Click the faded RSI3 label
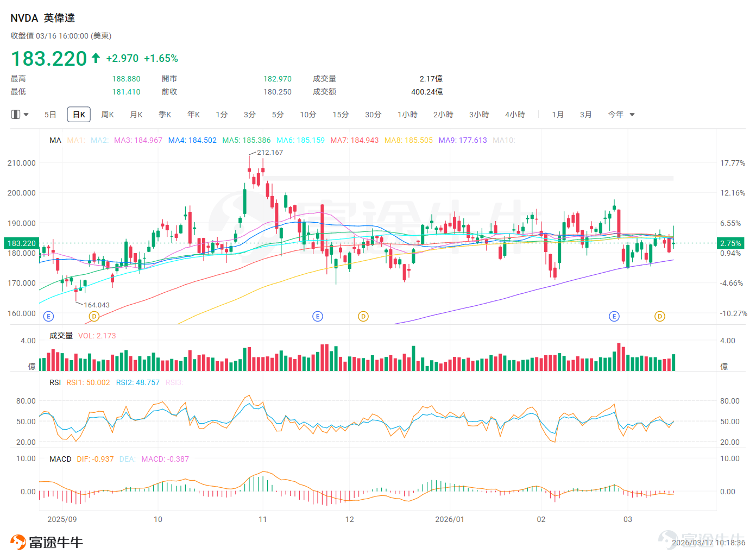756x560 pixels. (x=174, y=382)
